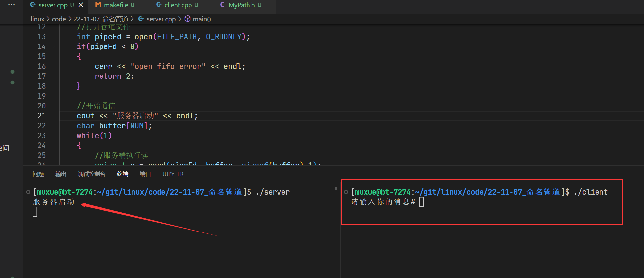
Task: Click line number 21 in the gutter
Action: click(x=42, y=116)
